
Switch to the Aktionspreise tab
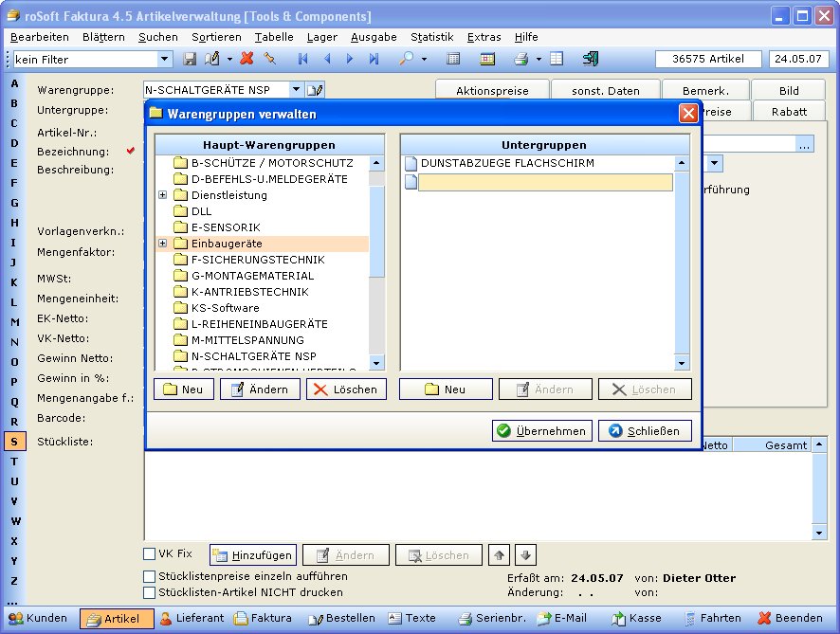(x=493, y=91)
